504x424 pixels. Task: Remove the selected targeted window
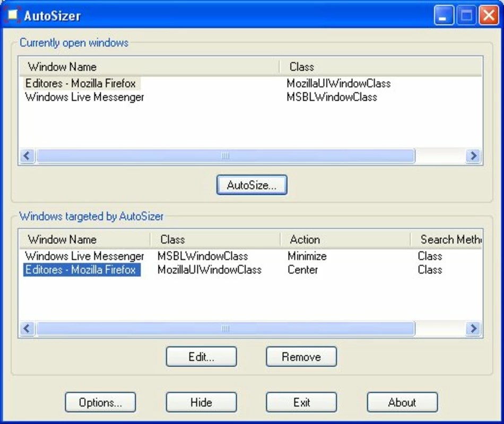pyautogui.click(x=301, y=357)
